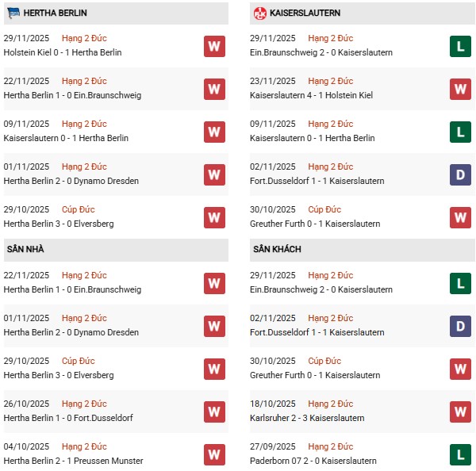Click the Kaiserslautern club crest icon
476x471 pixels.
(x=259, y=13)
